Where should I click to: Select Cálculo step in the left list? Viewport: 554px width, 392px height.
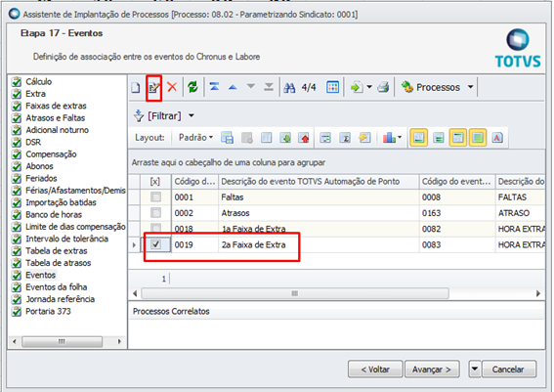[38, 82]
